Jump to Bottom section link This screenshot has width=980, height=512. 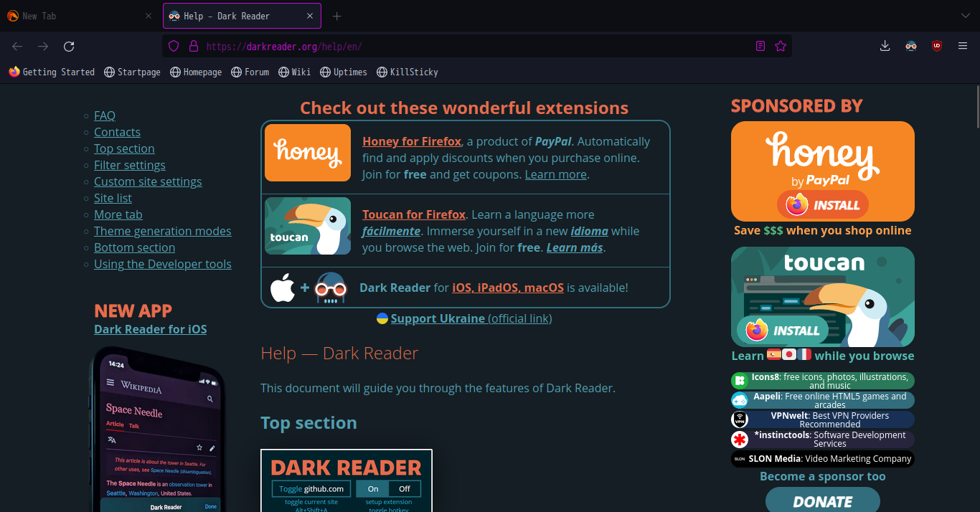pyautogui.click(x=134, y=247)
